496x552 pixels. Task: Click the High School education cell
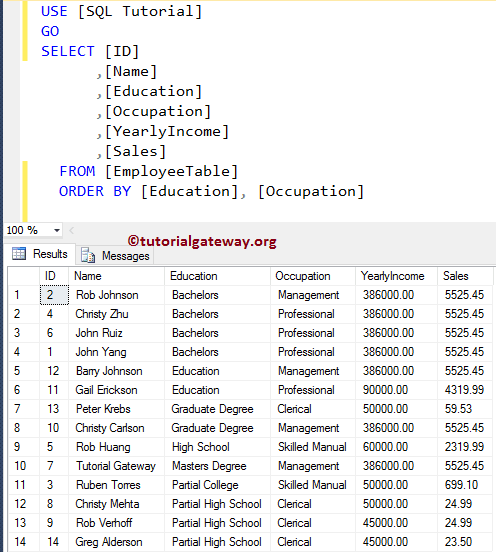coord(218,447)
